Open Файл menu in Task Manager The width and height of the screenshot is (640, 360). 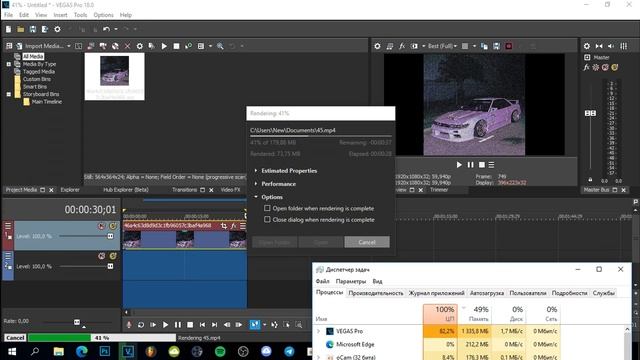322,281
